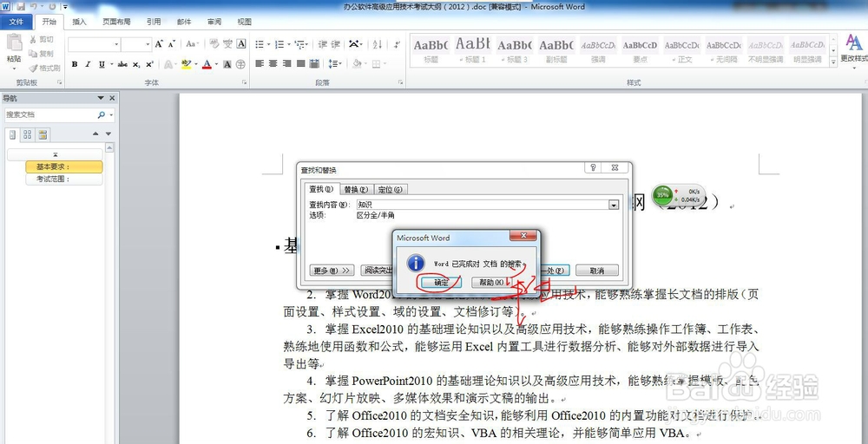This screenshot has width=868, height=444.
Task: Click the Justify alignment icon
Action: [300, 63]
